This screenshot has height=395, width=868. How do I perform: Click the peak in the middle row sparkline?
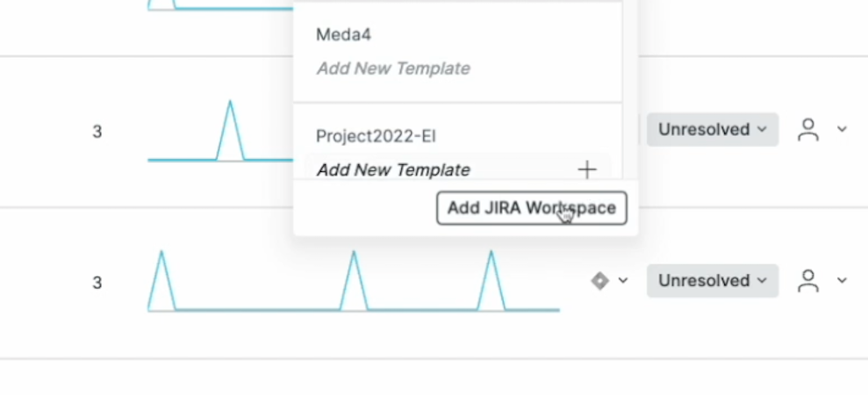230,114
